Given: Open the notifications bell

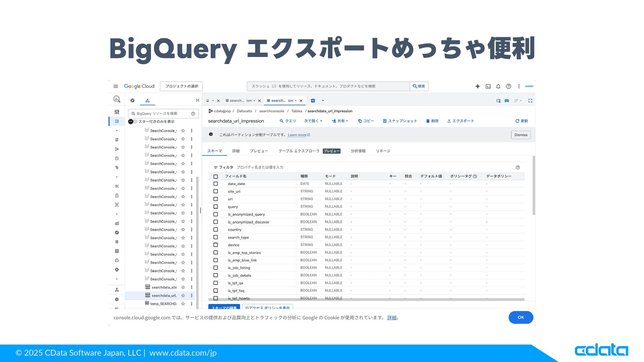Looking at the screenshot, I should 498,86.
